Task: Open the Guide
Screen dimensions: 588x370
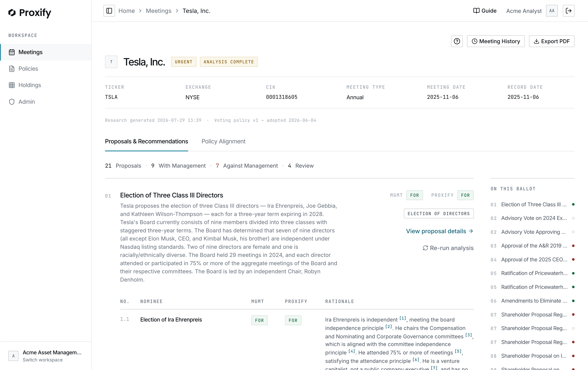Action: [485, 11]
